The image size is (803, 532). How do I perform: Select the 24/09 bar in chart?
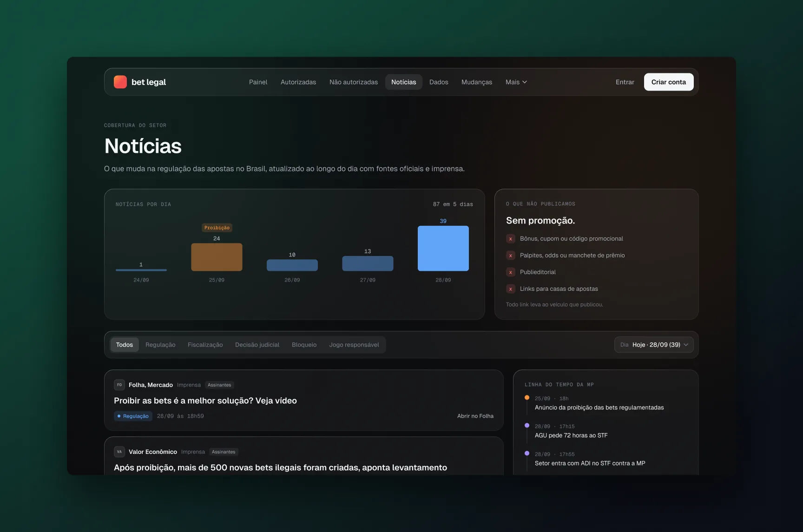pyautogui.click(x=141, y=270)
